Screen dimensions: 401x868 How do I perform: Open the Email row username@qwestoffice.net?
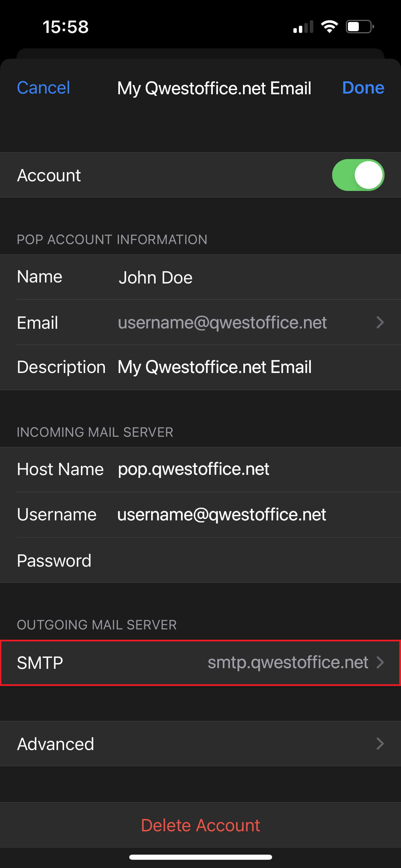(222, 323)
